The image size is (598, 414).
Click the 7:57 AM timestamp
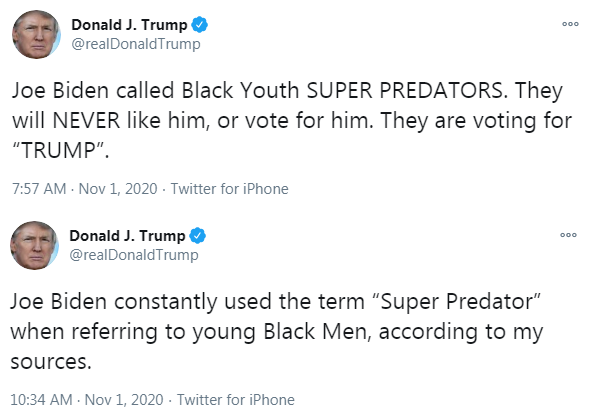39,189
